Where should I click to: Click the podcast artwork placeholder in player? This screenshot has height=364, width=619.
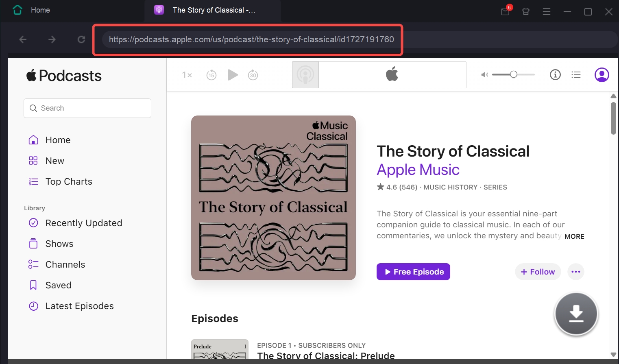tap(305, 75)
